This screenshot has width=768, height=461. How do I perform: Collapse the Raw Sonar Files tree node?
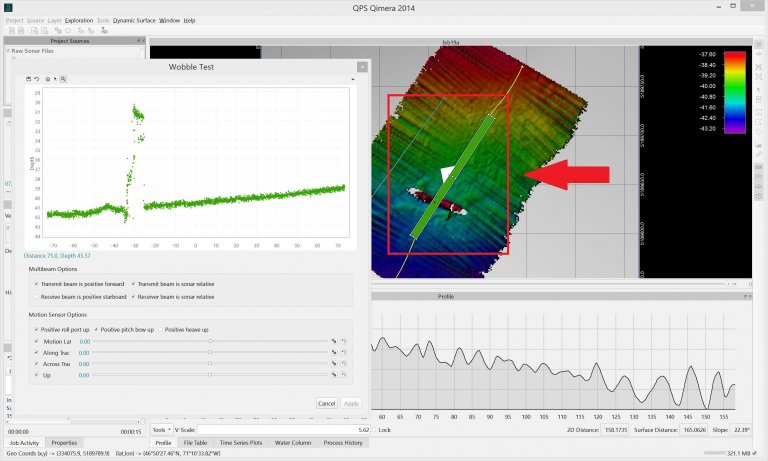tap(7, 50)
